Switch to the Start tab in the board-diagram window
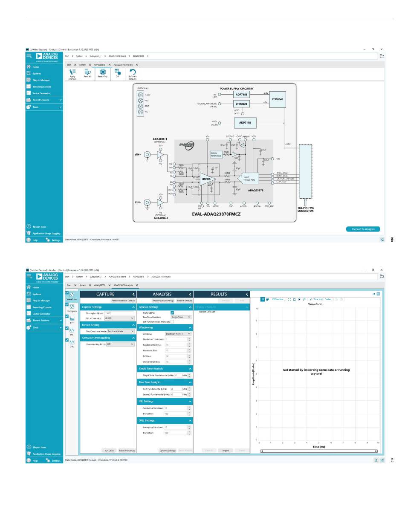 [69, 64]
